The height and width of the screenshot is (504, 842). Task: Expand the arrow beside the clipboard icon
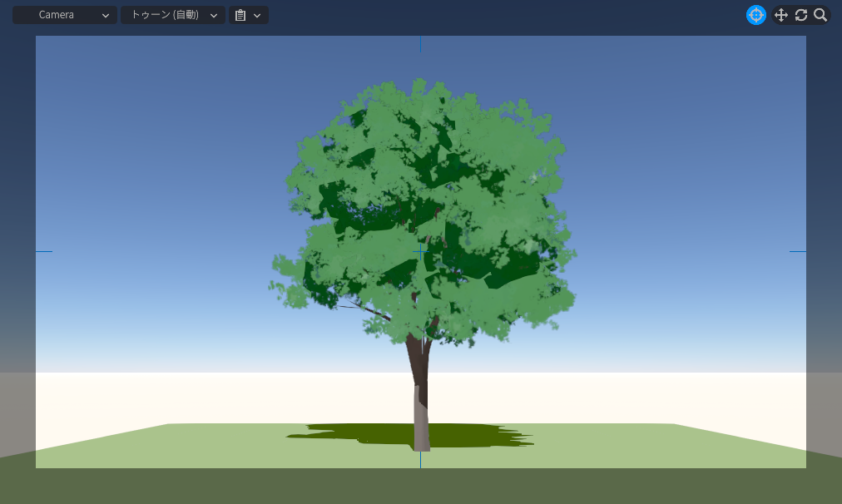point(257,15)
